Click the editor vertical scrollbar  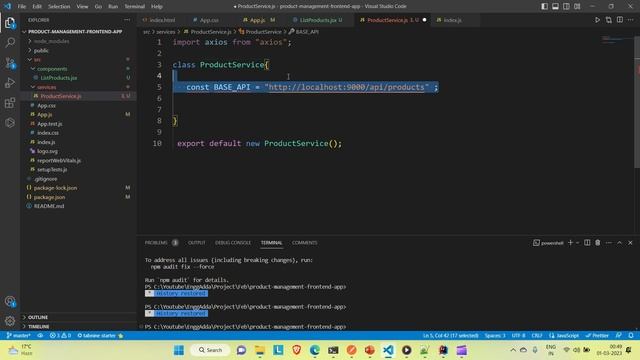click(637, 102)
